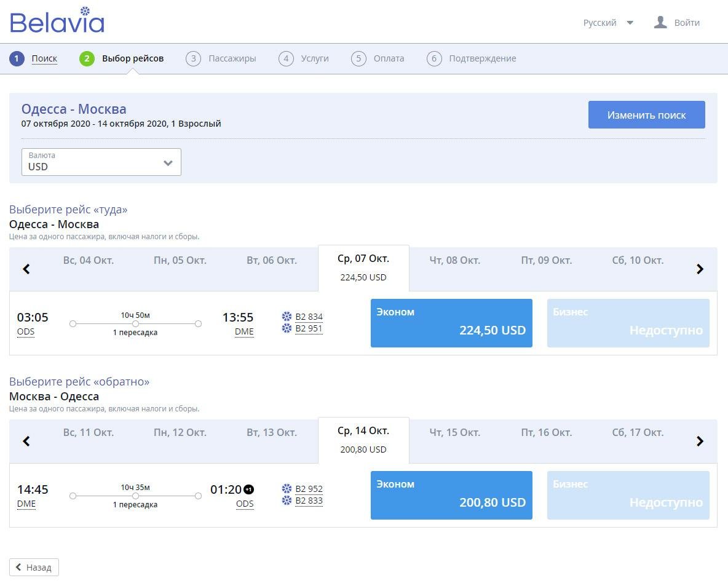Click the user profile icon beside Войти

click(660, 22)
